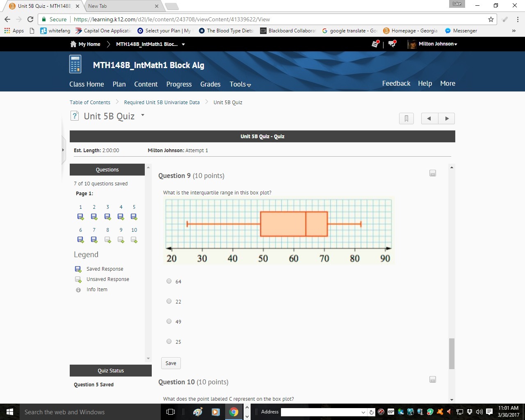Go to the previous content item

pos(429,119)
